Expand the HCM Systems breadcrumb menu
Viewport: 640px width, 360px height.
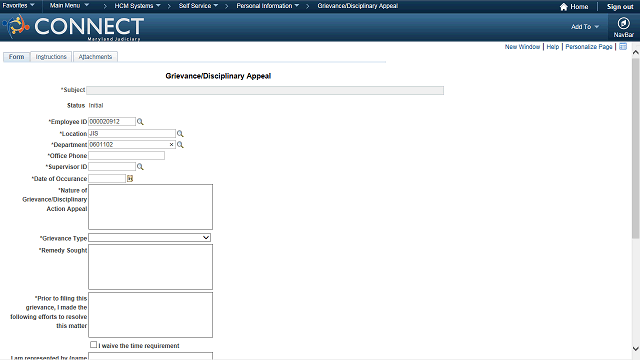point(138,6)
